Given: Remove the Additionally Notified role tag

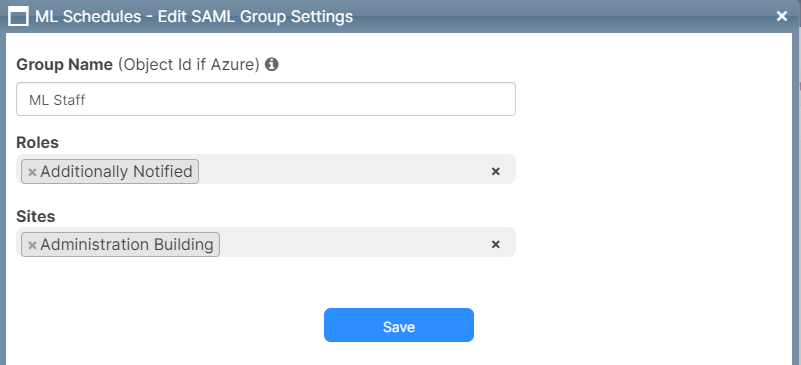Looking at the screenshot, I should click(32, 172).
